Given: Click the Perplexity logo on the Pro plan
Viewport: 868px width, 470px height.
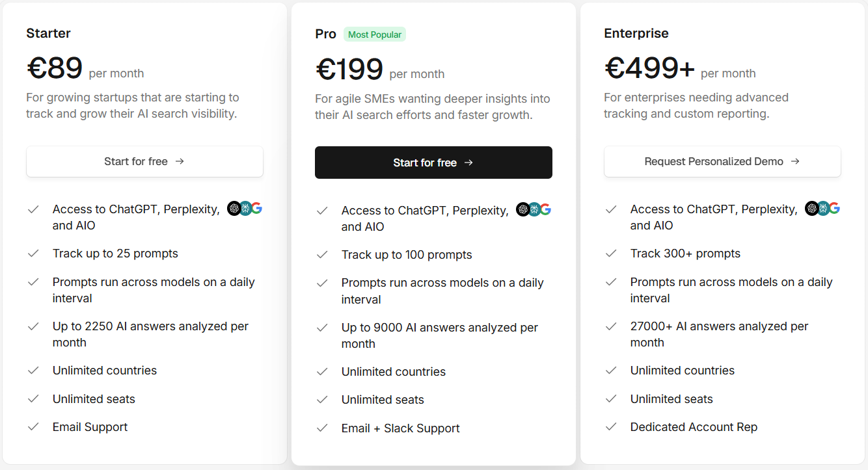Looking at the screenshot, I should [534, 209].
